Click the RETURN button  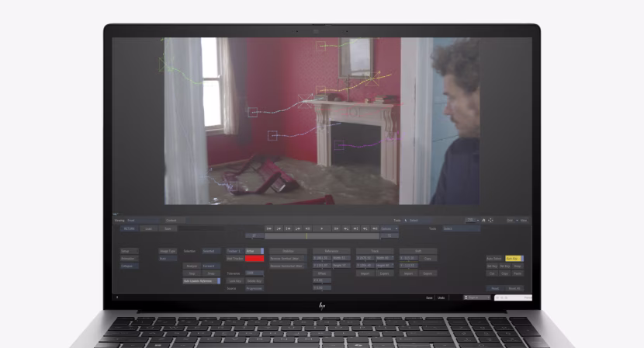pyautogui.click(x=127, y=228)
